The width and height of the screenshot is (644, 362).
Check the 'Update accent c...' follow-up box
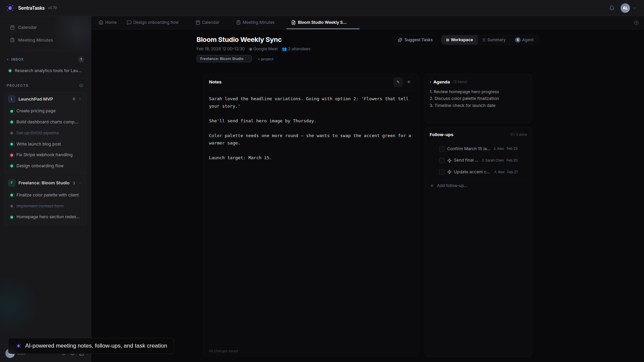point(442,172)
